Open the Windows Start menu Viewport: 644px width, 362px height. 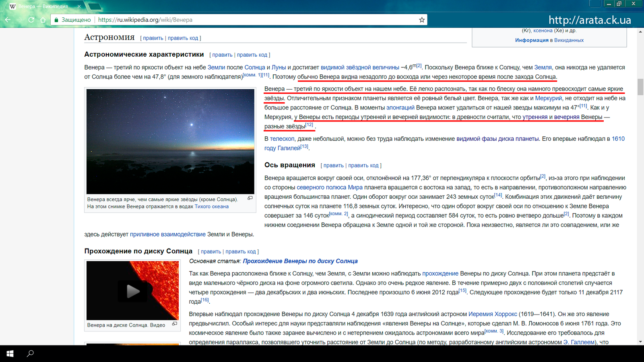pyautogui.click(x=10, y=354)
